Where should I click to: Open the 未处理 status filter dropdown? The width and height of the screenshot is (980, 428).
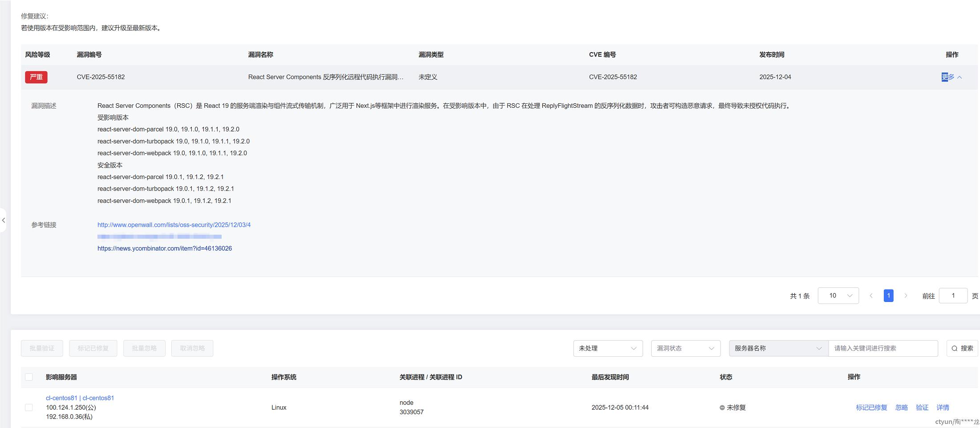(608, 348)
